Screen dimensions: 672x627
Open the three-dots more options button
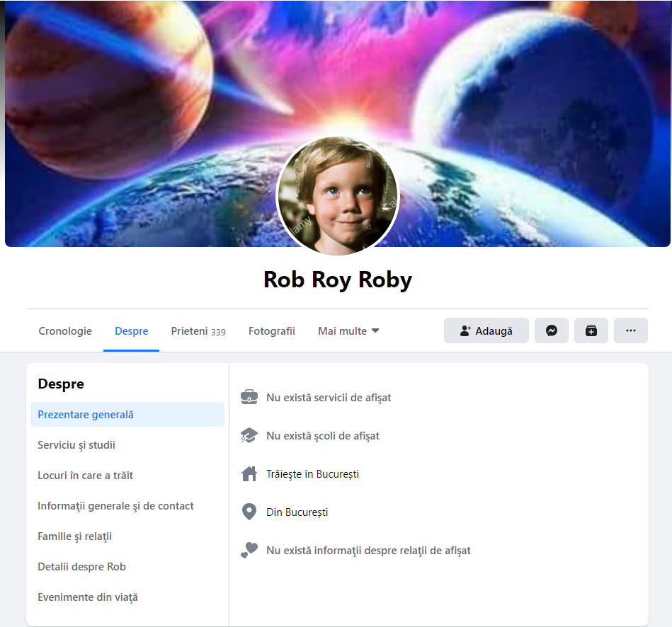coord(630,330)
